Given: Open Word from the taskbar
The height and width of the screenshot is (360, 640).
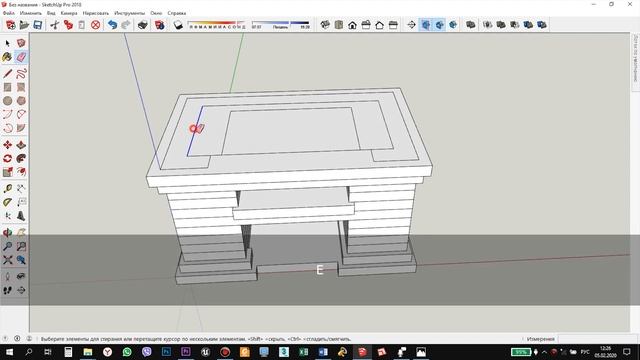Looking at the screenshot, I should point(323,352).
